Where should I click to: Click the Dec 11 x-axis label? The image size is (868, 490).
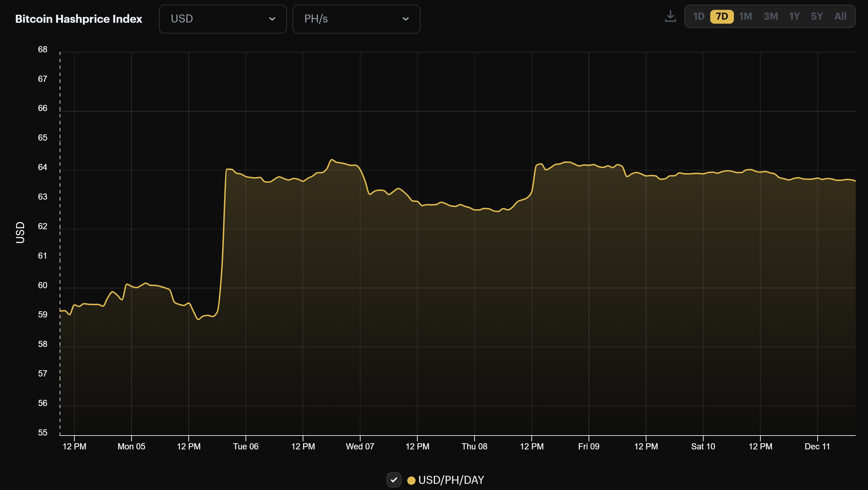817,446
